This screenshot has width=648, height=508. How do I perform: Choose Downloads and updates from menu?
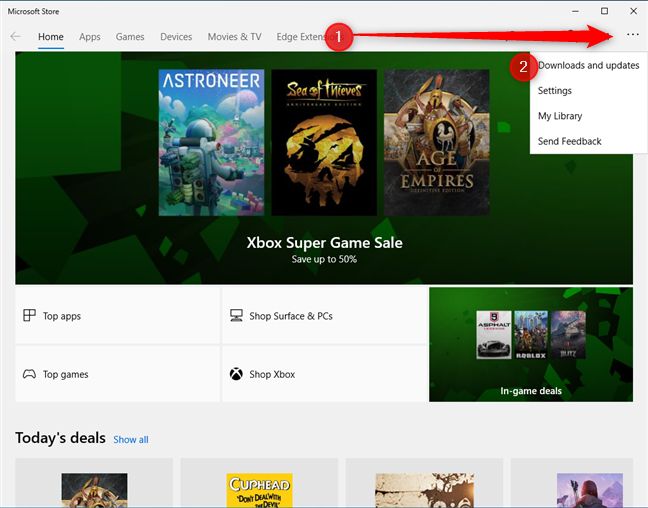[x=588, y=65]
